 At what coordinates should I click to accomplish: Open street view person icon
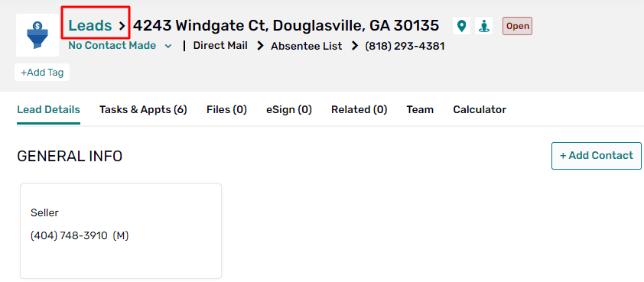point(484,26)
